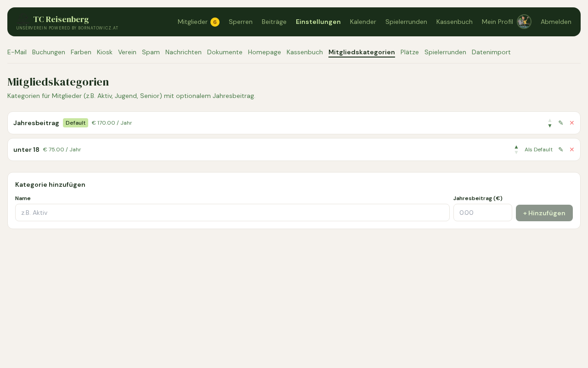This screenshot has height=368, width=588.
Task: Click the '€ 75.00 / Jahr' text
Action: [62, 149]
